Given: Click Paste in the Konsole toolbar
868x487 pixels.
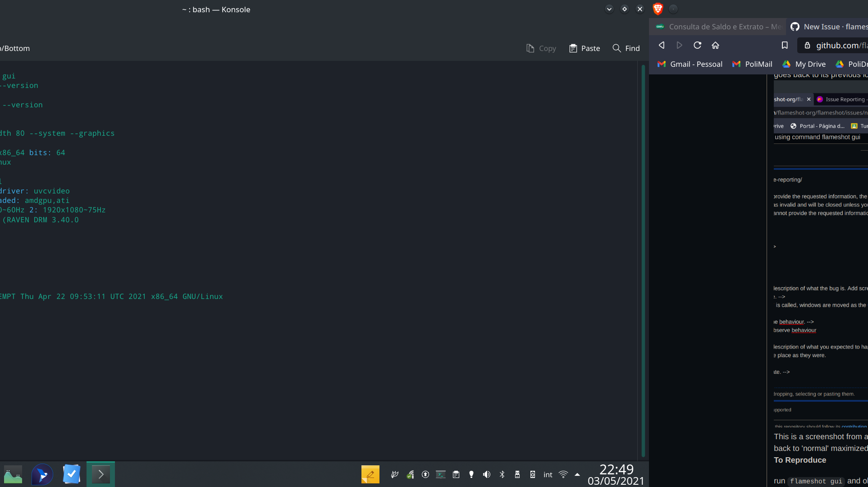Looking at the screenshot, I should 584,48.
